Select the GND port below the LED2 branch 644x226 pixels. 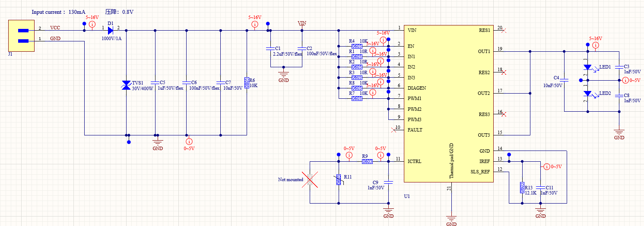pyautogui.click(x=619, y=134)
